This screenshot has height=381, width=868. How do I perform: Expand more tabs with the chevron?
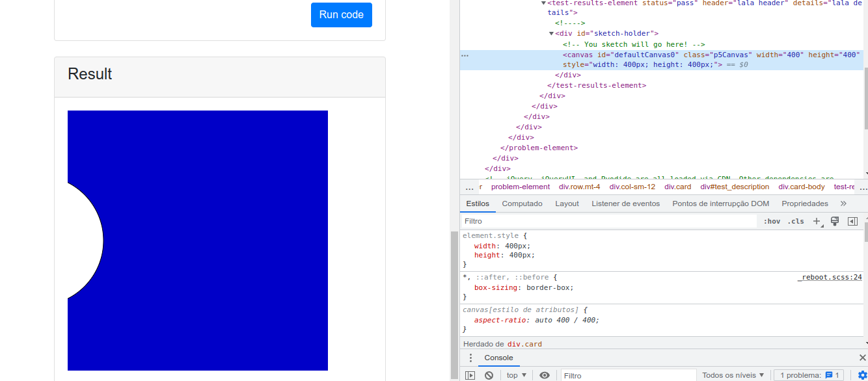[843, 204]
